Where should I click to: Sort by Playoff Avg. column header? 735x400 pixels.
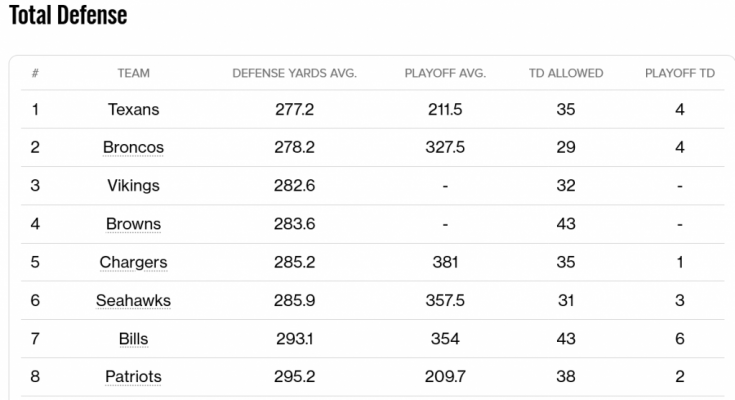coord(445,73)
